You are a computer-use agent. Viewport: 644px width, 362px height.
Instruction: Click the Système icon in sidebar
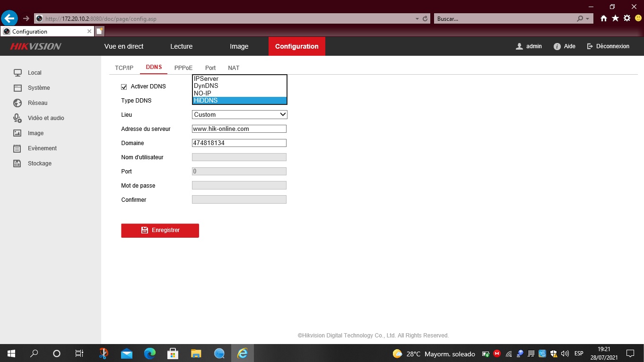[x=17, y=88]
